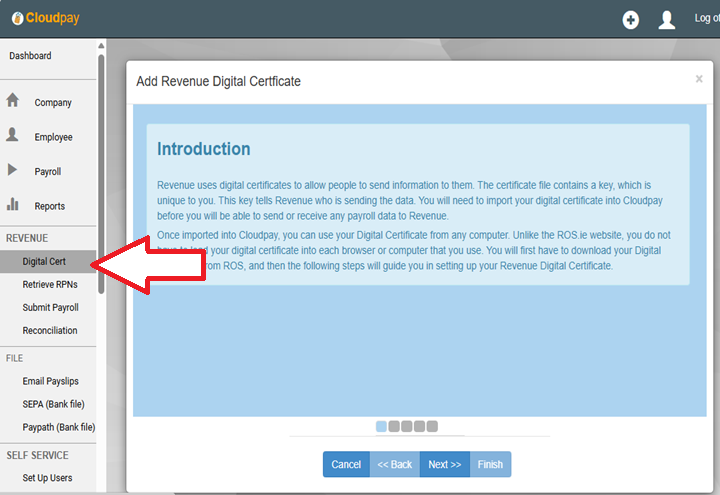Click the << Back button
Viewport: 720px width, 495px height.
pyautogui.click(x=394, y=464)
